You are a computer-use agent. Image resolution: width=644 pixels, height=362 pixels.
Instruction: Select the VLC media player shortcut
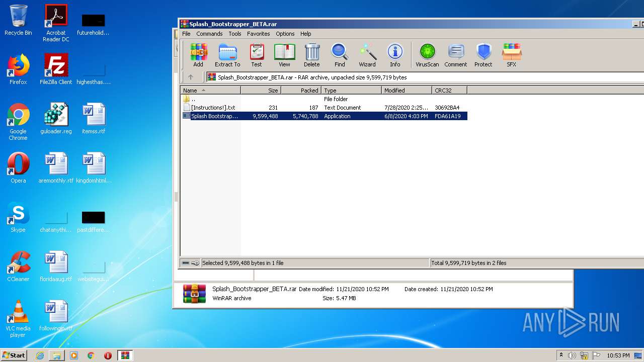(18, 319)
